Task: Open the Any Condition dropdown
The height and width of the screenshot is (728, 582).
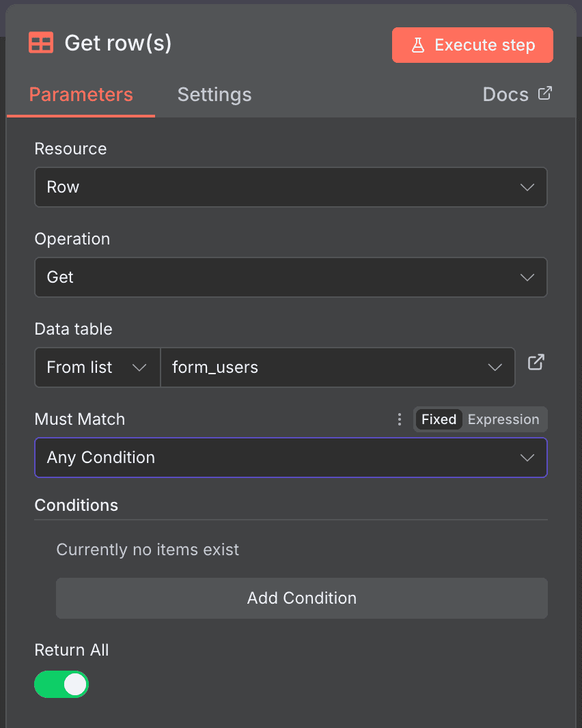Action: [290, 458]
